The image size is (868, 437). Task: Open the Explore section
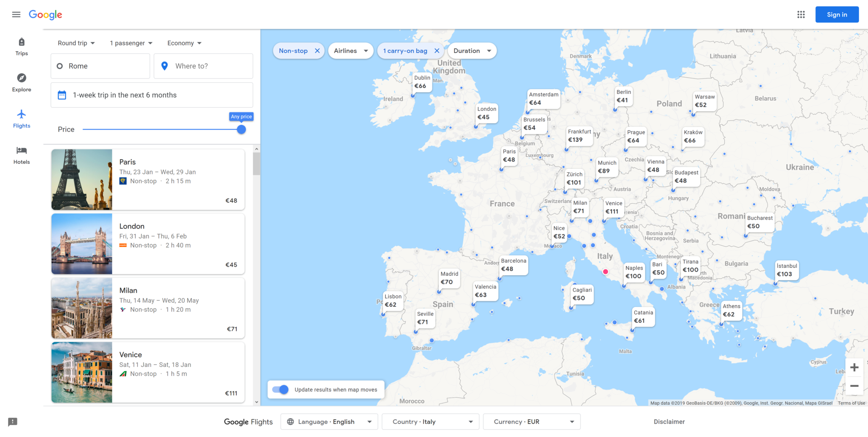point(22,83)
